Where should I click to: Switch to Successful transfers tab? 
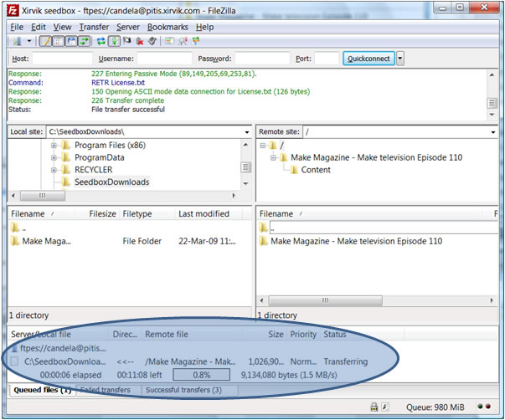pyautogui.click(x=183, y=390)
